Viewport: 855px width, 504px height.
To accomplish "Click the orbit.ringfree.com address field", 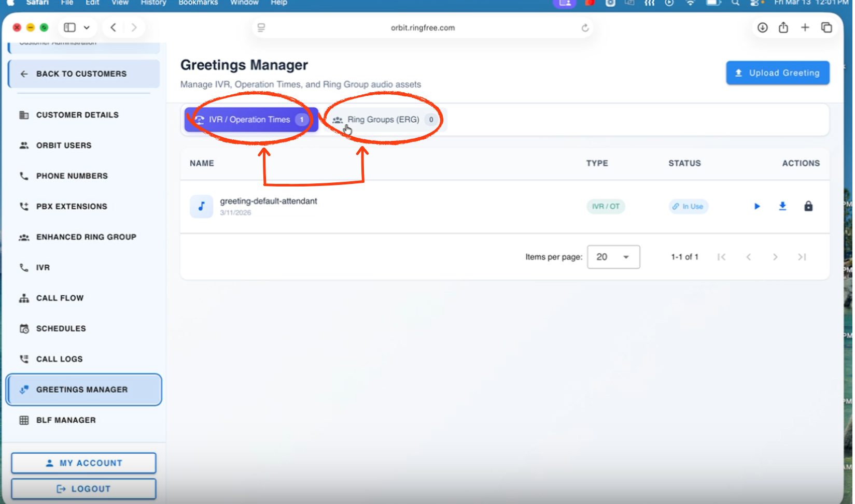I will pyautogui.click(x=423, y=28).
